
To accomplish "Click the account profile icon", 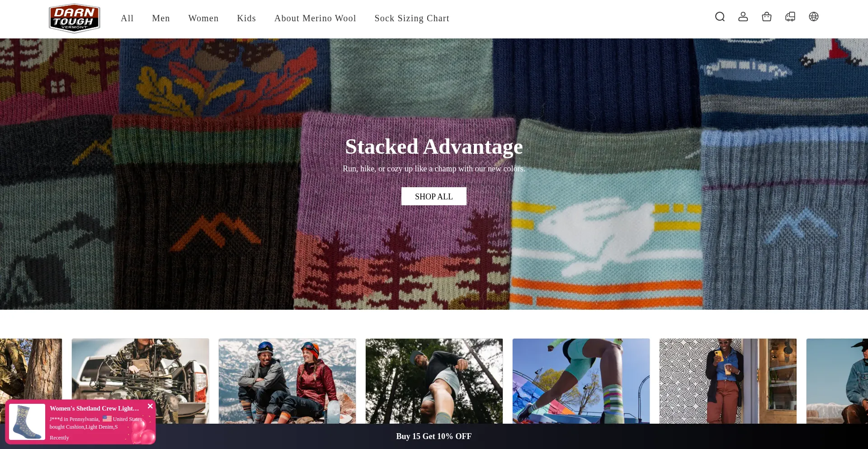I will [743, 17].
